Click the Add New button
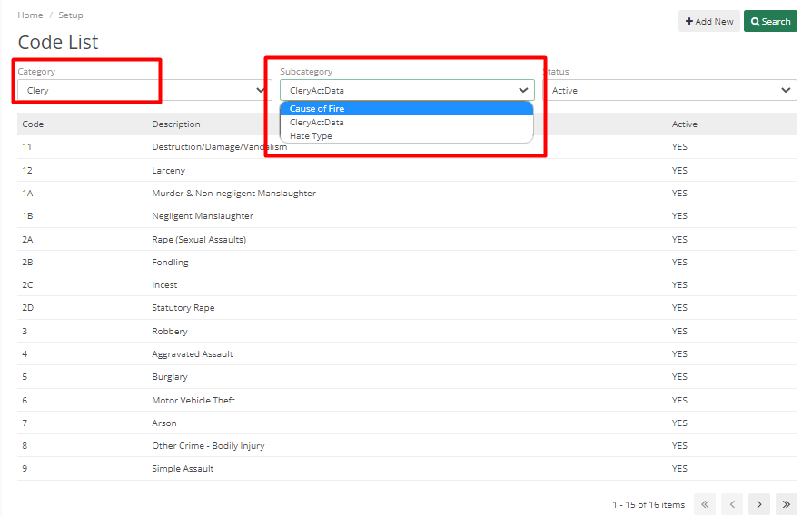Viewport: 812px width, 517px height. (709, 21)
